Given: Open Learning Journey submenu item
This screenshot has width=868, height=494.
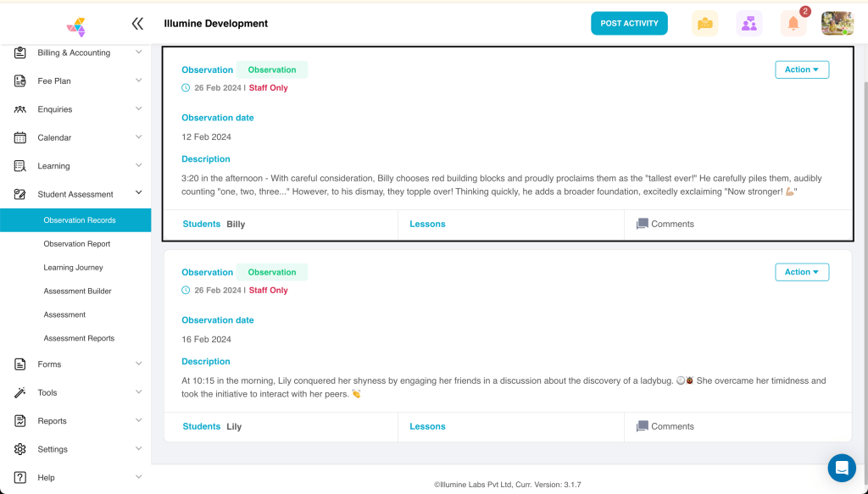Looking at the screenshot, I should click(73, 268).
